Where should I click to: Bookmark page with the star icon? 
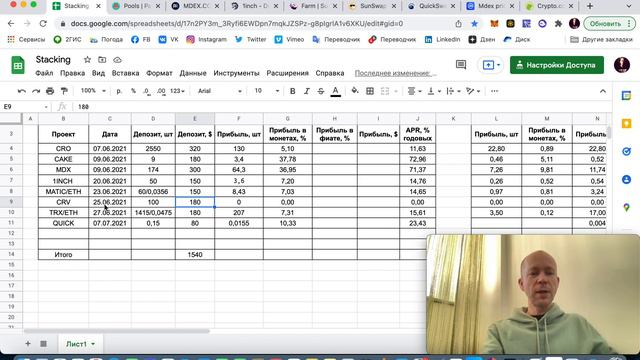pos(474,24)
